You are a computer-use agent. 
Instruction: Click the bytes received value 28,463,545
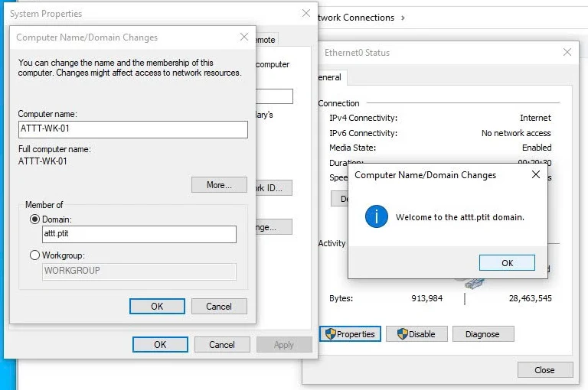click(x=531, y=298)
